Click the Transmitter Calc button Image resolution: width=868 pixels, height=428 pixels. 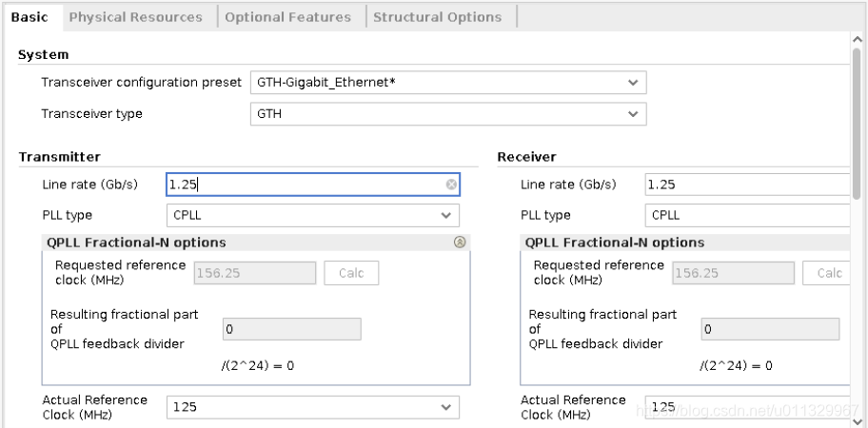(x=351, y=273)
